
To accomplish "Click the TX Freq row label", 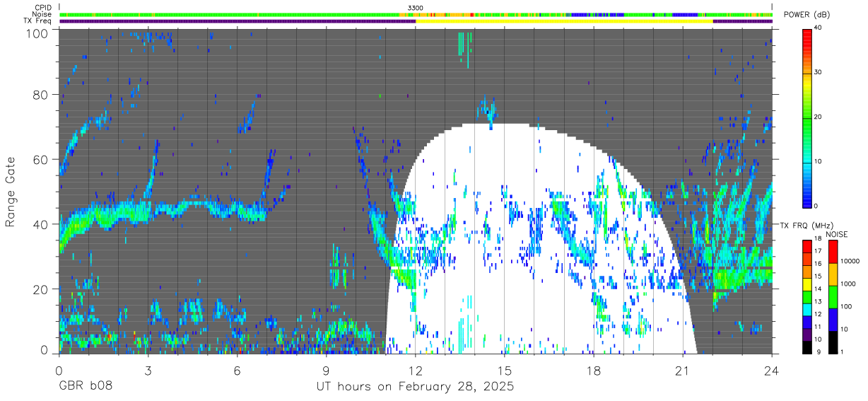I will 37,21.
